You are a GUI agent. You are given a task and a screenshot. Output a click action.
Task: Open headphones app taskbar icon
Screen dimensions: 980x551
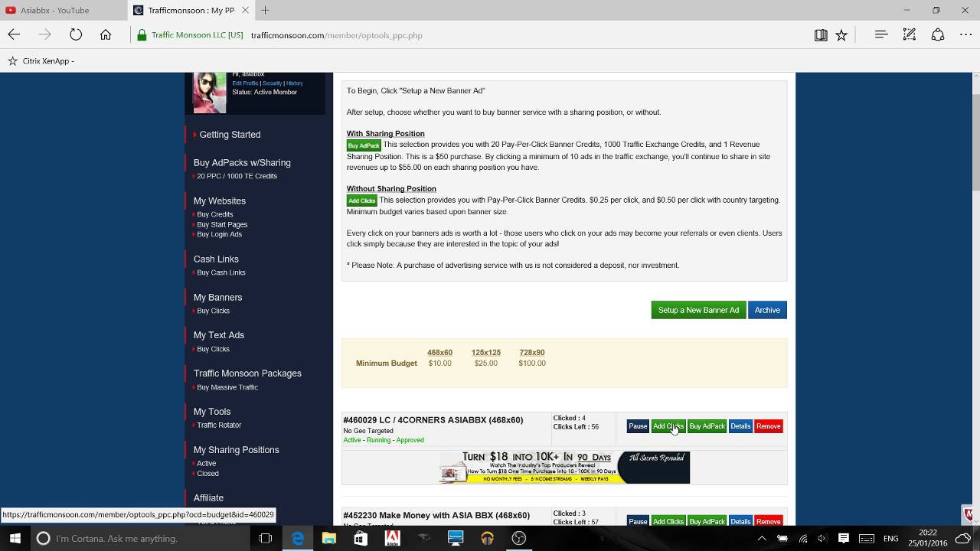(x=487, y=538)
